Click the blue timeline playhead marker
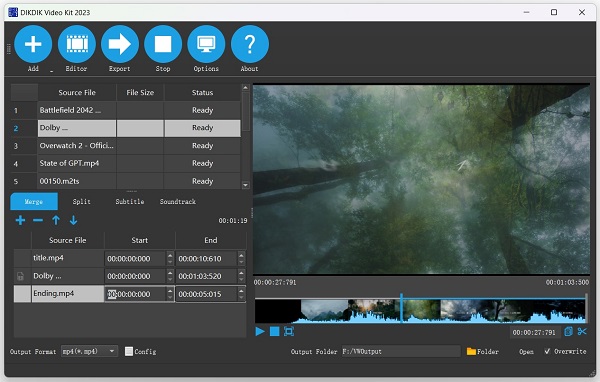The height and width of the screenshot is (382, 600). (401, 308)
